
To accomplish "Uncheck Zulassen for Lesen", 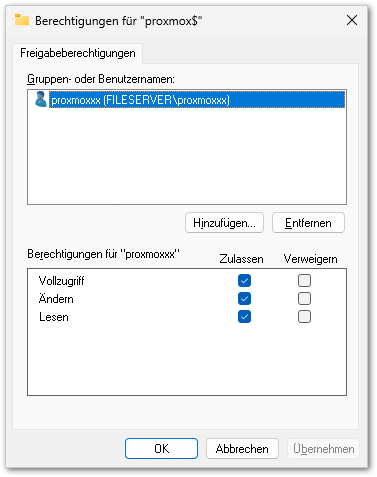I will coord(244,317).
